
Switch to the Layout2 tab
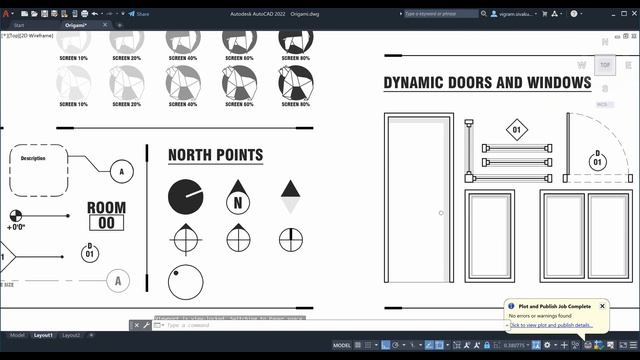[x=71, y=335]
